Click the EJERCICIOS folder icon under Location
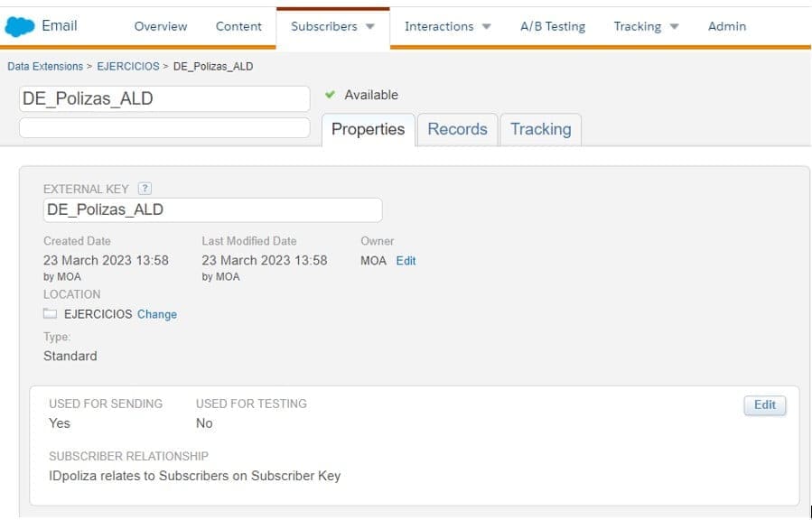Image resolution: width=812 pixels, height=520 pixels. pos(51,314)
